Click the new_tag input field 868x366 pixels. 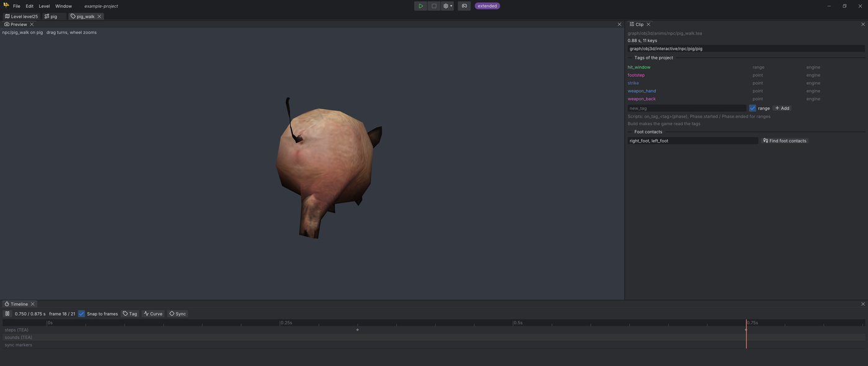coord(687,108)
